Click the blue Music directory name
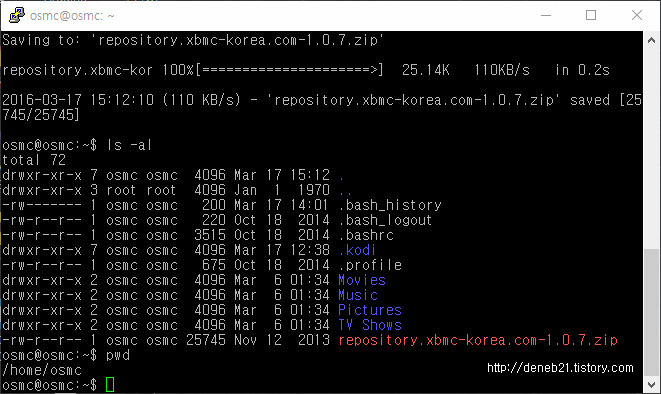The image size is (661, 394). [x=358, y=295]
